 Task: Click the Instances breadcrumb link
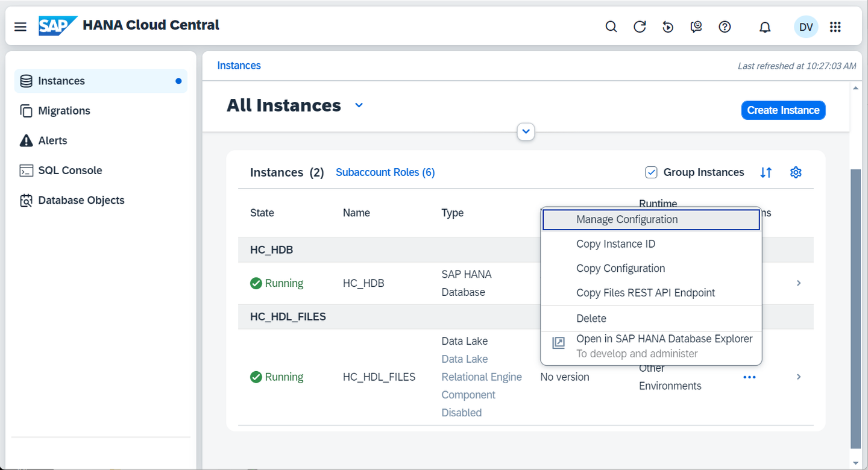[x=239, y=66]
